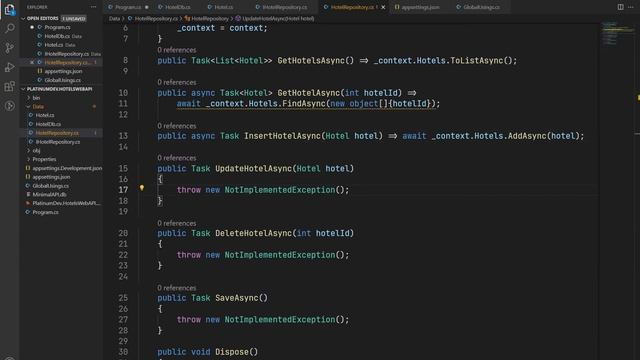Screen dimensions: 640x360
Task: Click the SaveAsync method name on line 25
Action: tap(237, 298)
